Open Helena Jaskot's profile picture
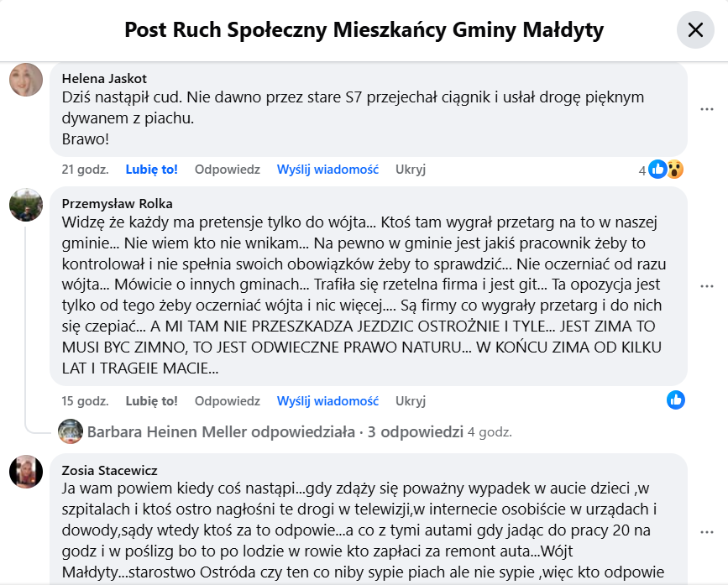728x585 pixels. tap(26, 80)
